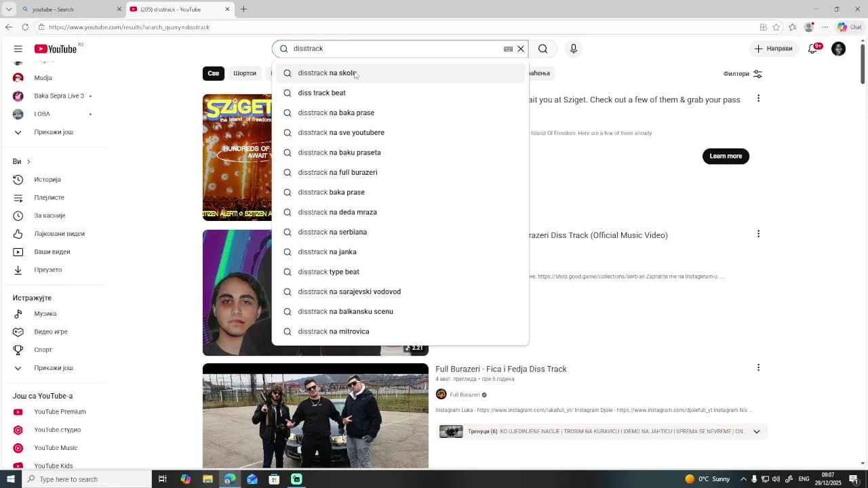The width and height of the screenshot is (868, 488).
Task: Go to the YouTube logo home
Action: pyautogui.click(x=56, y=49)
